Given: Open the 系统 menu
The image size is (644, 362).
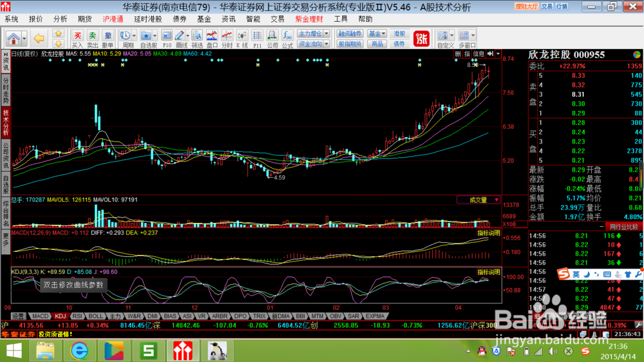Looking at the screenshot, I should click(x=12, y=19).
